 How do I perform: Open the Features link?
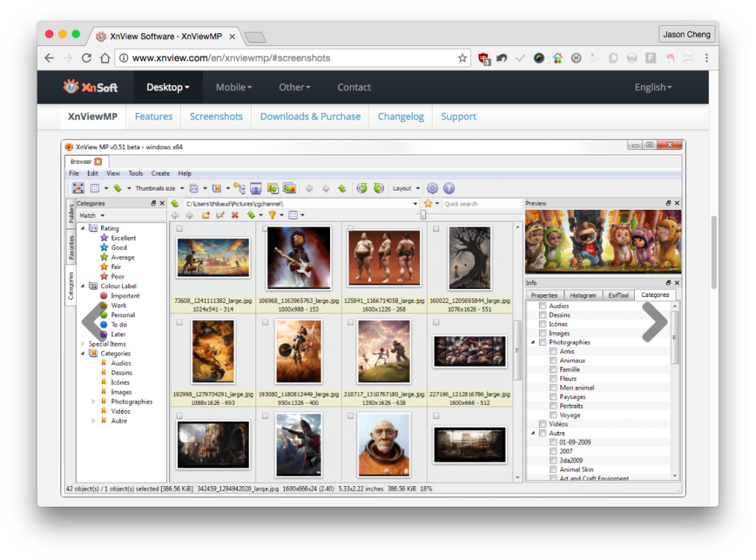coord(154,117)
